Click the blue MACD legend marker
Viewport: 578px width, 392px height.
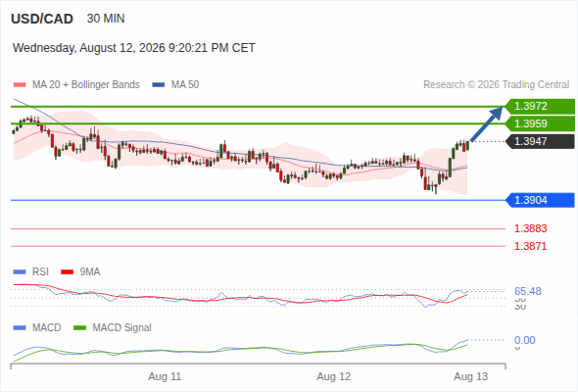click(20, 328)
